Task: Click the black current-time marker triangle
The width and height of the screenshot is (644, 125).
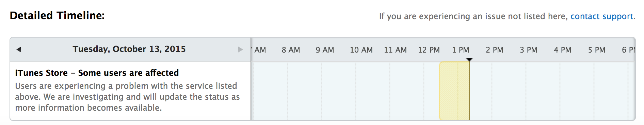Action: pos(469,60)
